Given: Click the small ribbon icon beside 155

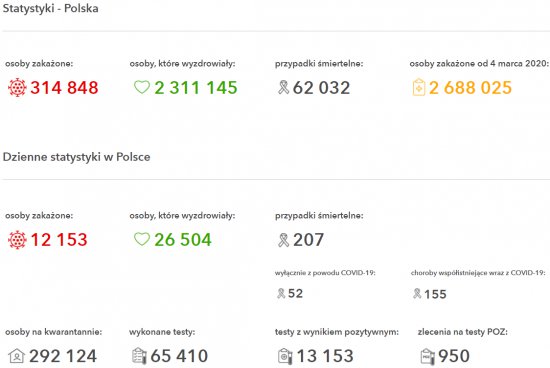Looking at the screenshot, I should 417,293.
